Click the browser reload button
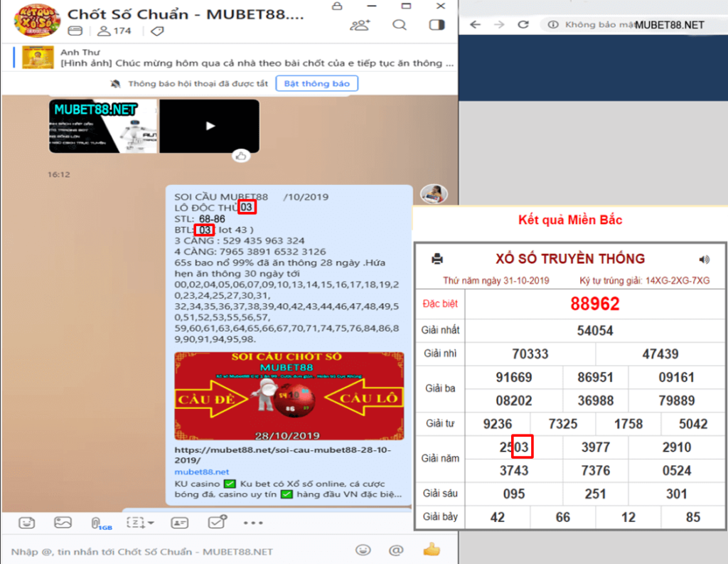The image size is (728, 564). [523, 25]
